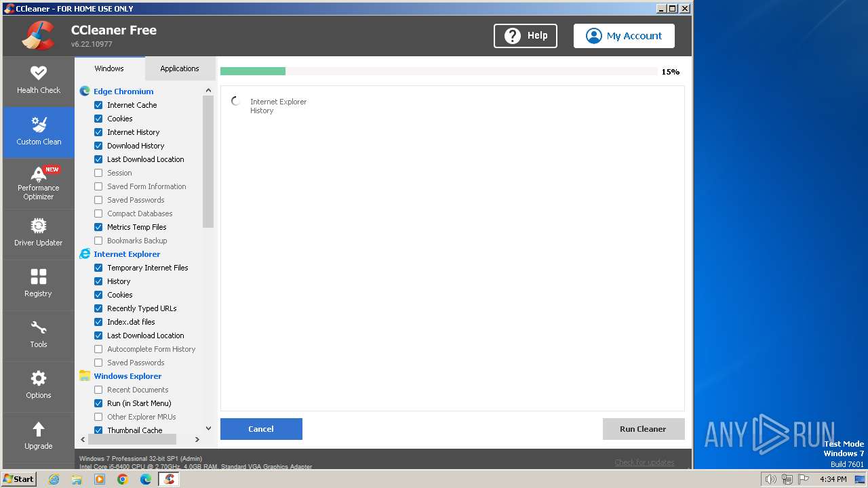Click the 15% progress label
This screenshot has height=488, width=868.
pyautogui.click(x=671, y=72)
